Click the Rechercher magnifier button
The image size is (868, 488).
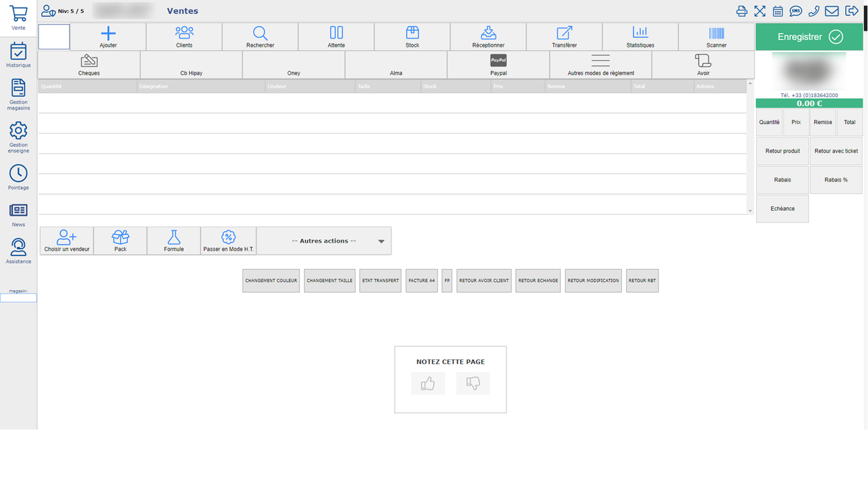pos(260,37)
